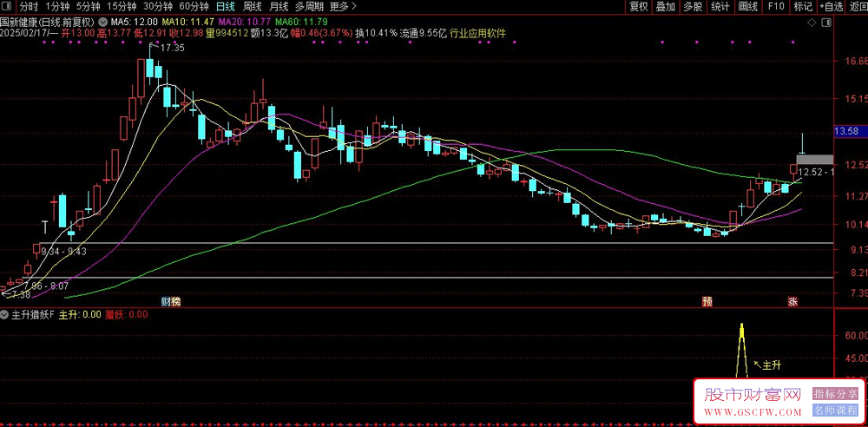Click the 60.00 indicator axis label
The width and height of the screenshot is (868, 427).
coord(857,335)
